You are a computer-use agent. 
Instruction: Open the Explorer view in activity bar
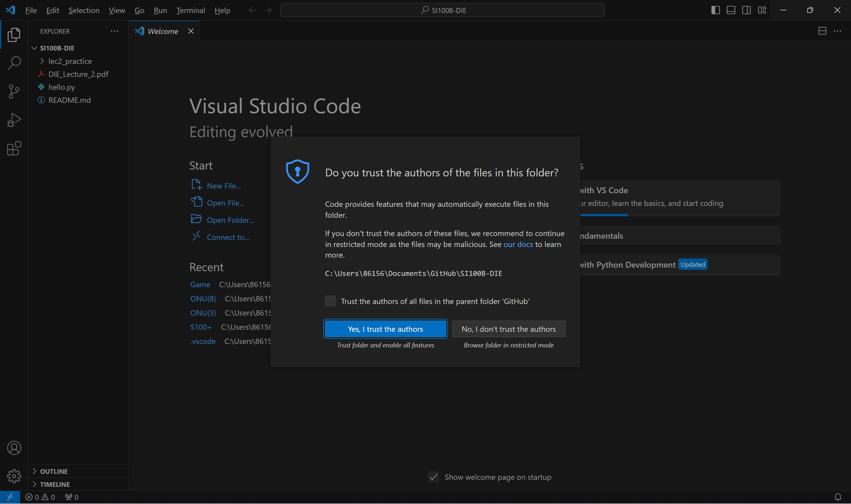[14, 35]
